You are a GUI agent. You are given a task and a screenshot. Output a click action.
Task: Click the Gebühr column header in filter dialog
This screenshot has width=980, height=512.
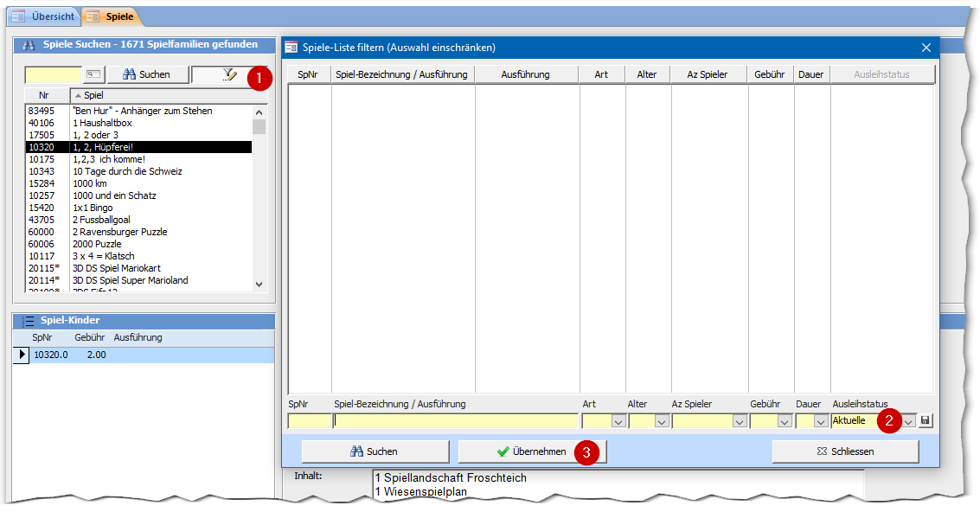(770, 74)
